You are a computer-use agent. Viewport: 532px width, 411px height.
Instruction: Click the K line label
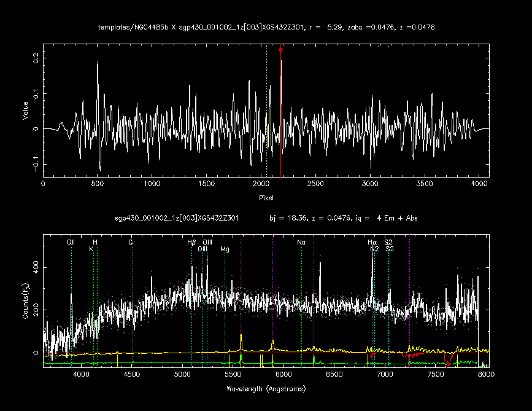coord(91,249)
